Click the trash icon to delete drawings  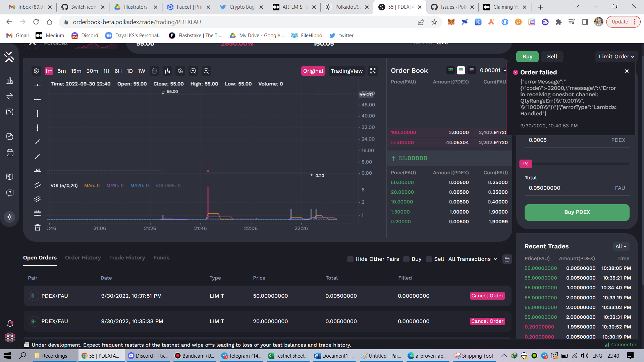click(x=37, y=228)
